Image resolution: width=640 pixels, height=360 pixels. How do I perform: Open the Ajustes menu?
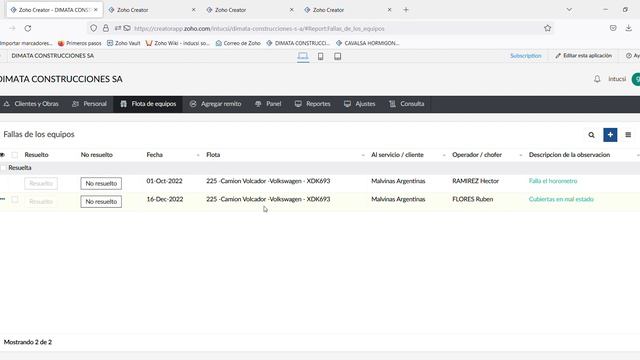(360, 104)
